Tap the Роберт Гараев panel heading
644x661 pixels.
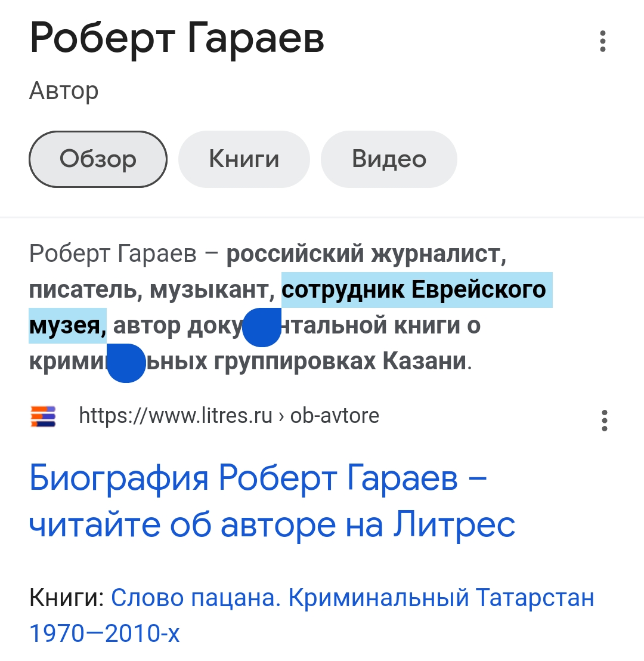177,39
